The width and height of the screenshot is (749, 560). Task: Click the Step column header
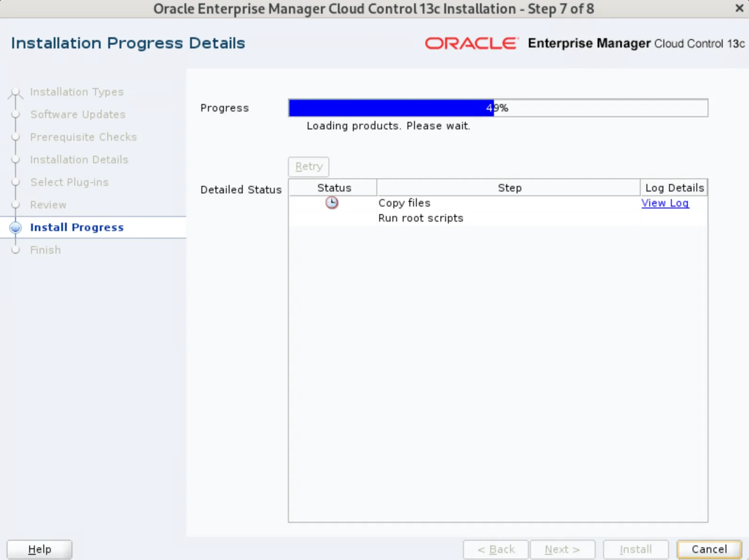pos(509,188)
